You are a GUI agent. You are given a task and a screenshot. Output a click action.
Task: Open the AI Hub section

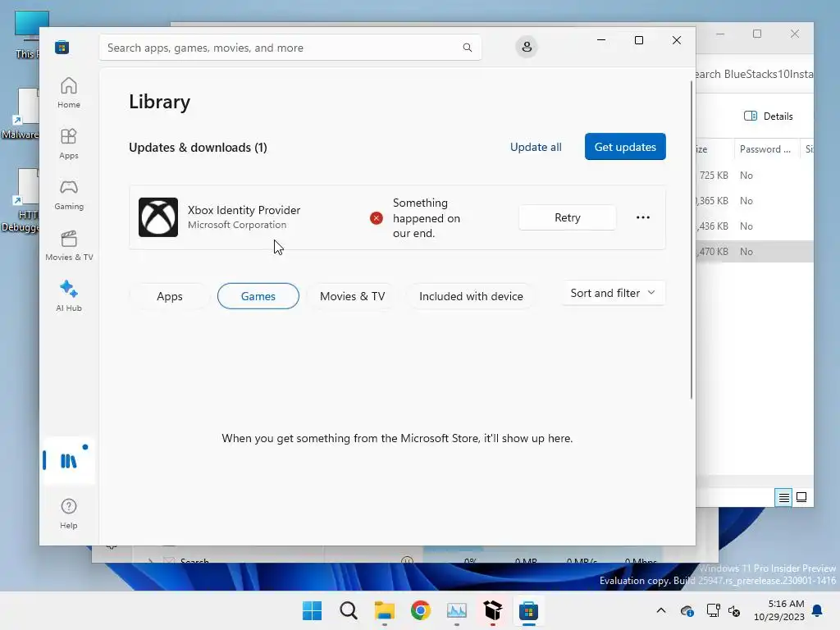pos(69,296)
